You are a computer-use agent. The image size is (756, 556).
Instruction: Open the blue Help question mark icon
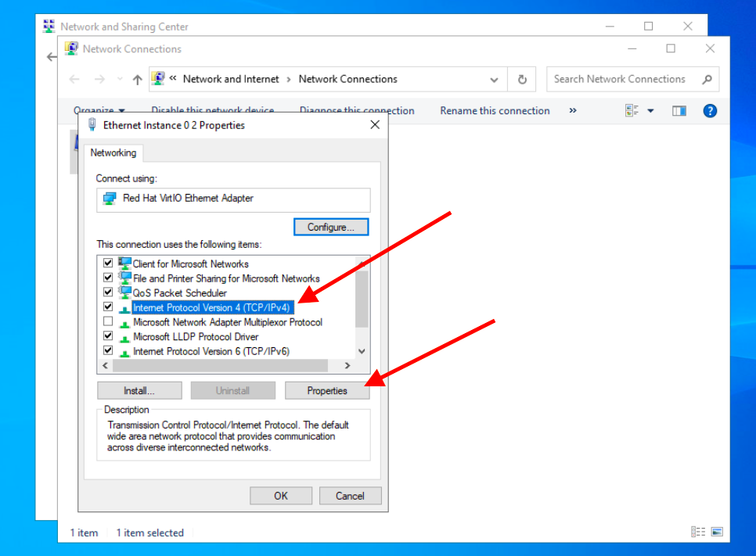[x=710, y=111]
